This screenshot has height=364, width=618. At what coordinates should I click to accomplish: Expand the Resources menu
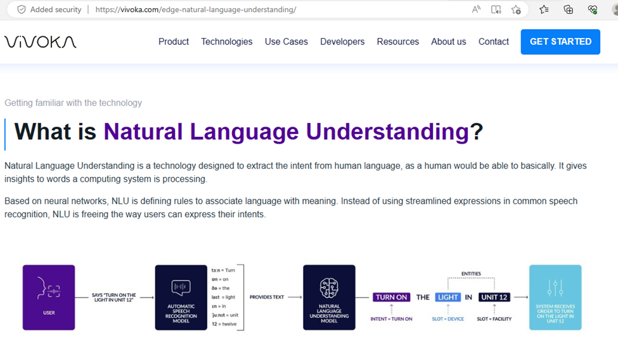[397, 42]
